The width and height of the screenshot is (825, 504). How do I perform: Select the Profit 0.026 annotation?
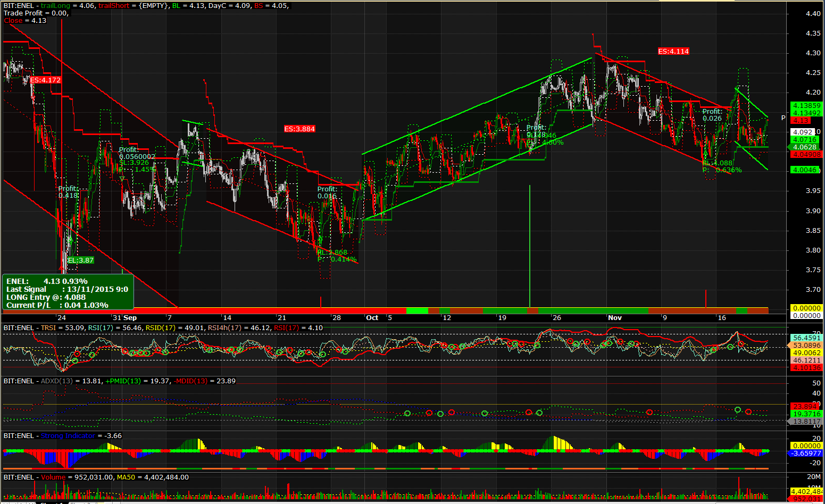point(712,115)
